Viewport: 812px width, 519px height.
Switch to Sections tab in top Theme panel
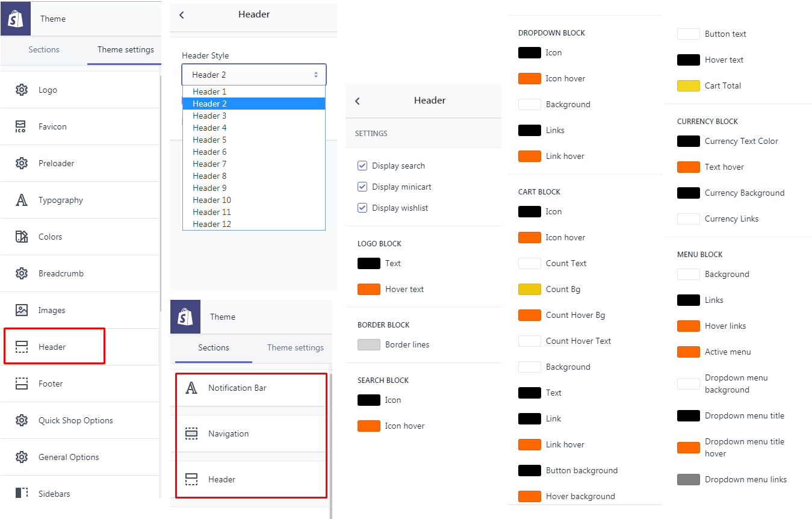[44, 49]
